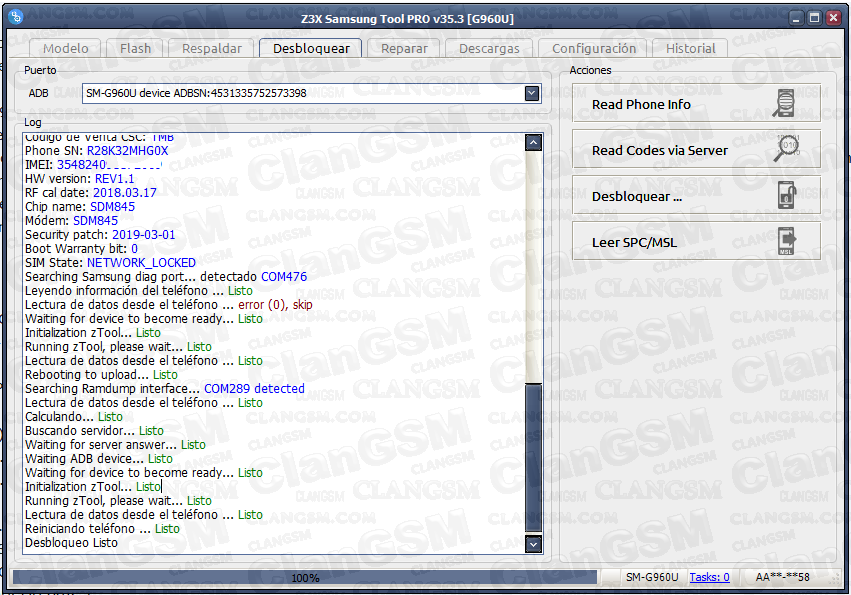The image size is (851, 595).
Task: Click the HW version REV1.1 value
Action: point(115,179)
